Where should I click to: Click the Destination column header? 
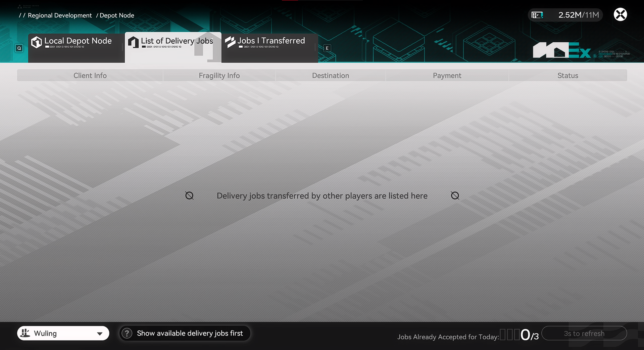tap(331, 75)
